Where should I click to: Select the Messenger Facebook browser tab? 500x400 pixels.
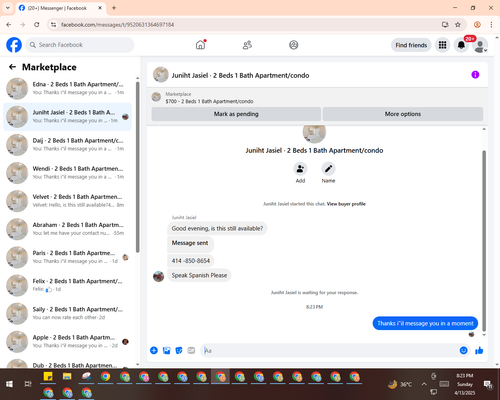[60, 8]
